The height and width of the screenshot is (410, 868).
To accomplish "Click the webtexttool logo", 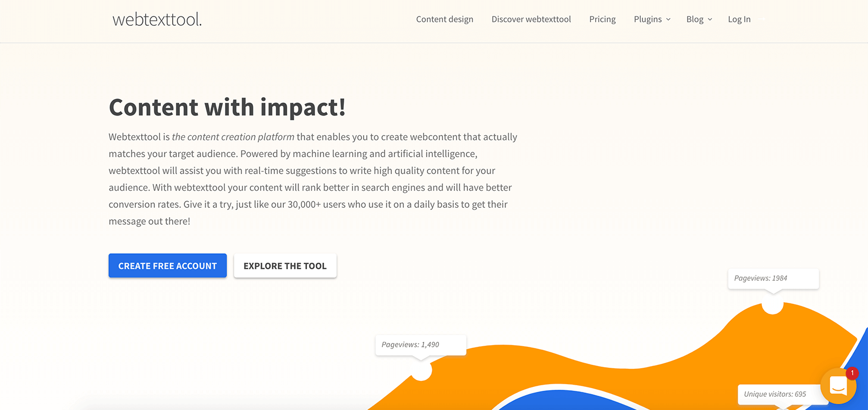I will (x=157, y=20).
